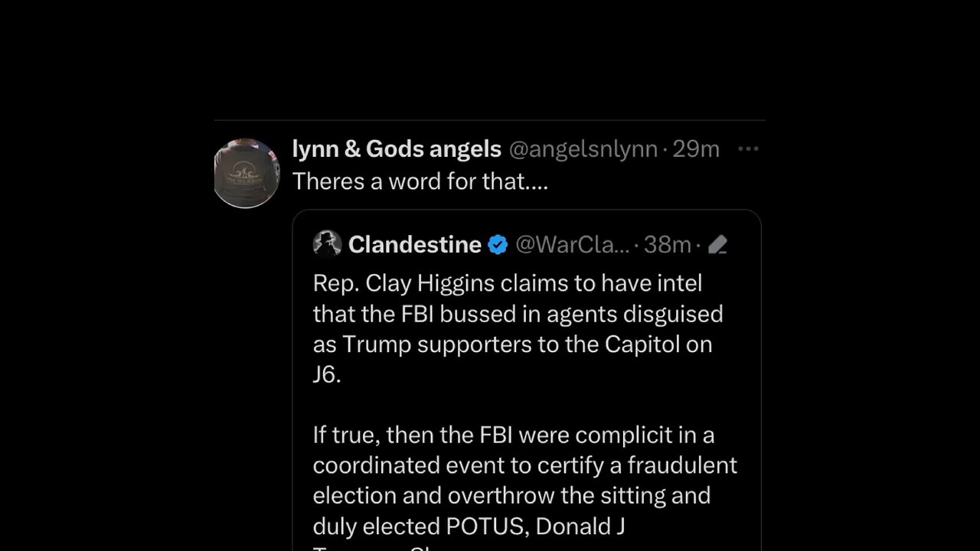Open lynn & Gods angels profile avatar
This screenshot has height=551, width=980.
246,173
